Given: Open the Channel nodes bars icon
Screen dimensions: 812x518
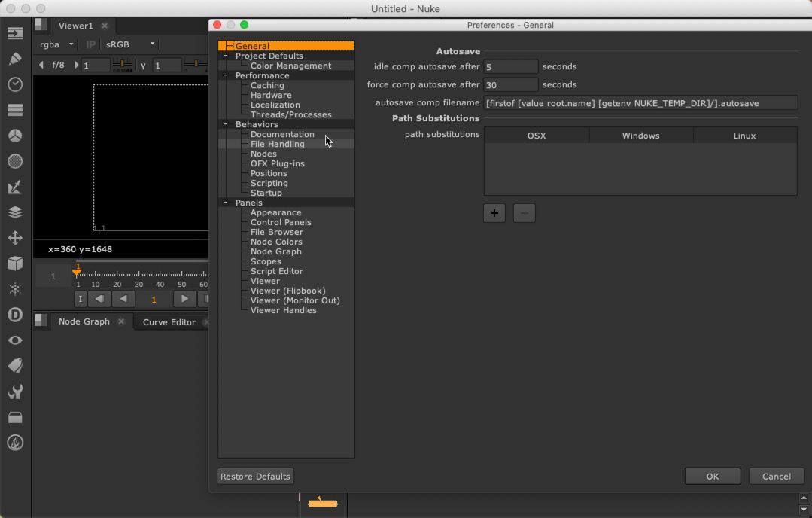Looking at the screenshot, I should 15,110.
